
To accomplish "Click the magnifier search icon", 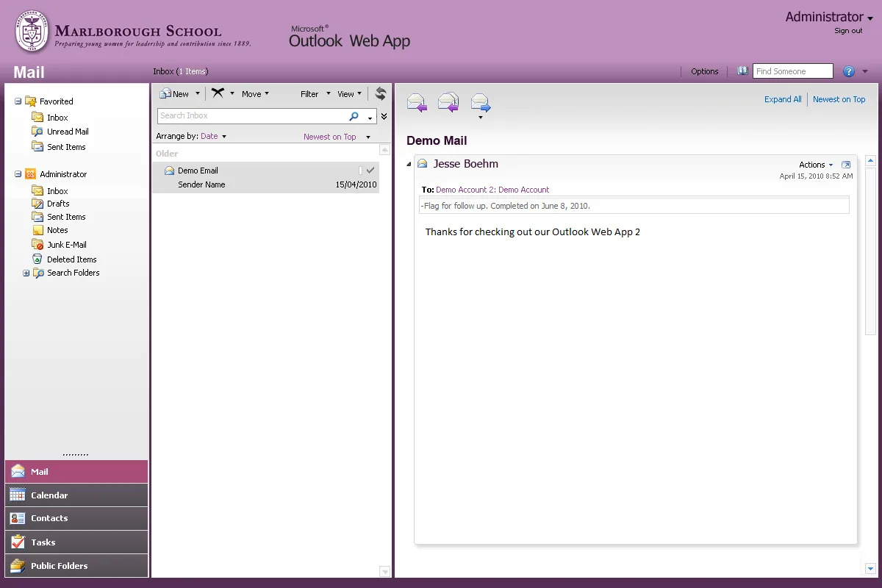I will pyautogui.click(x=354, y=116).
